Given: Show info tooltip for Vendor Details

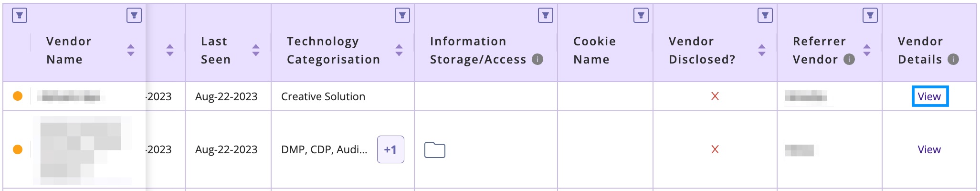Looking at the screenshot, I should 953,59.
